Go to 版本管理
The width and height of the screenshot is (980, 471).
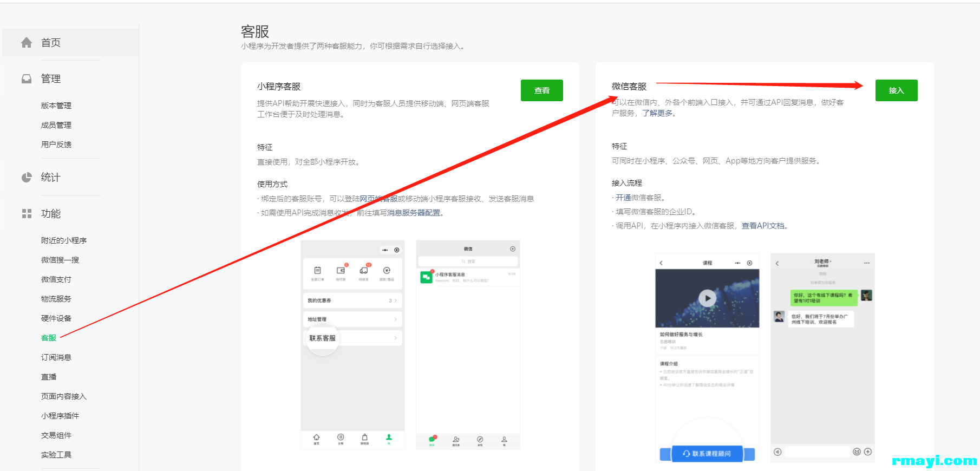(56, 106)
